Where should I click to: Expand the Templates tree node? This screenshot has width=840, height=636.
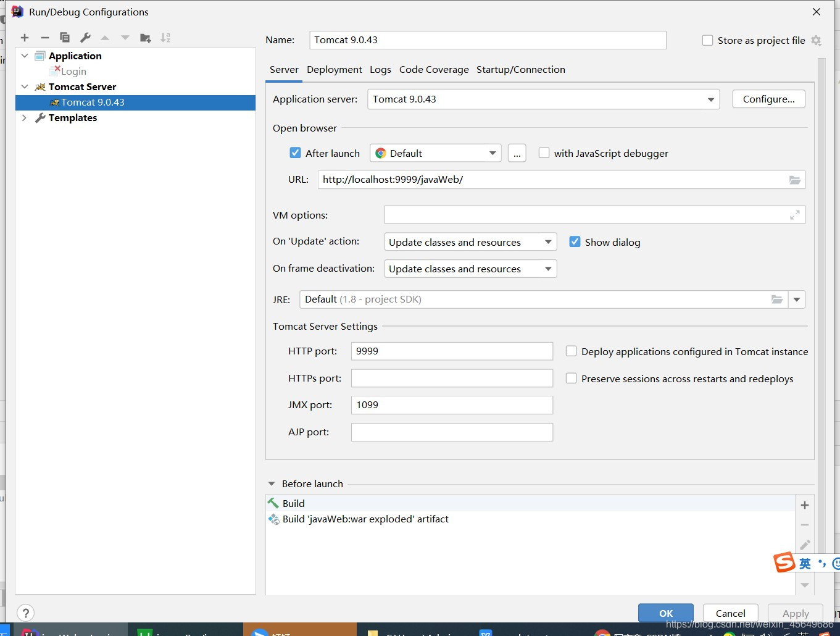pos(25,117)
